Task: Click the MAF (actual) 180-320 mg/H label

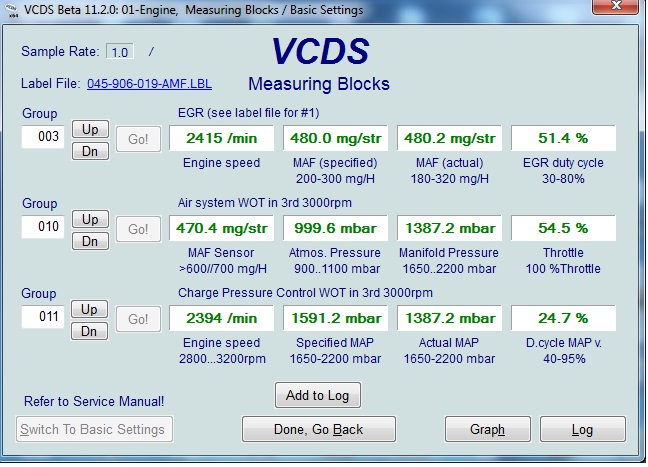Action: [x=450, y=171]
